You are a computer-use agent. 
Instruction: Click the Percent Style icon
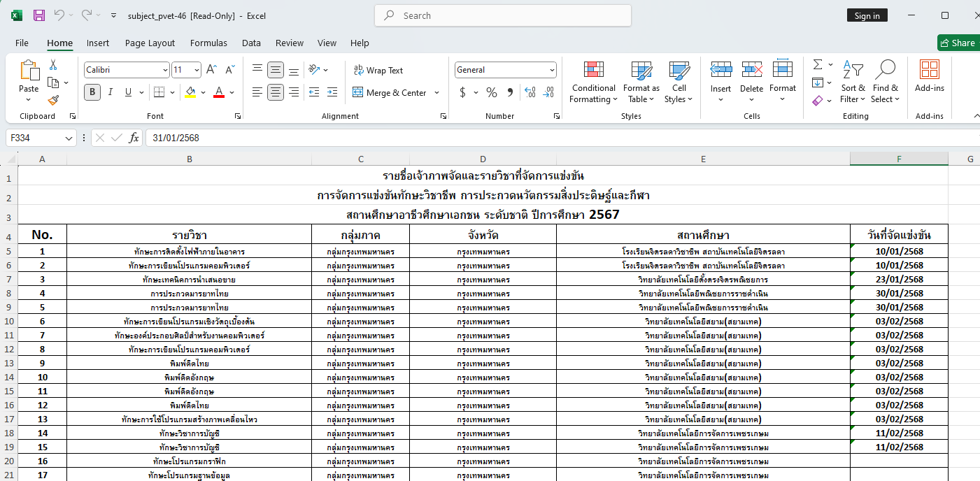(492, 92)
